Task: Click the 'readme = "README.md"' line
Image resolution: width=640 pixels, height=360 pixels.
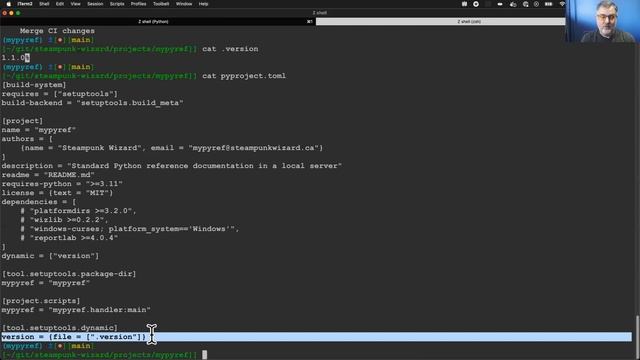Action: tap(48, 175)
